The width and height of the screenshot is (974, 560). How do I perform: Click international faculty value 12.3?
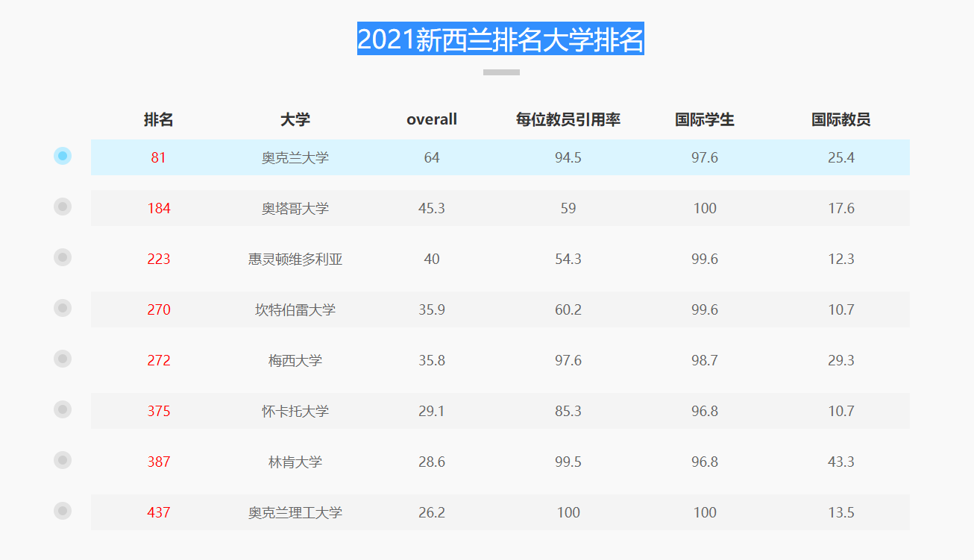[841, 259]
